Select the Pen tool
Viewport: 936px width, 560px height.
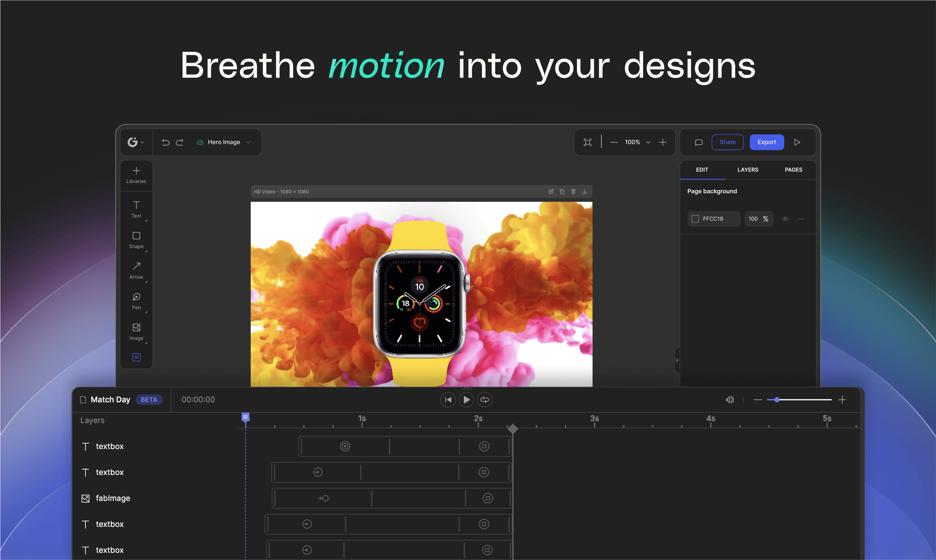pyautogui.click(x=136, y=302)
